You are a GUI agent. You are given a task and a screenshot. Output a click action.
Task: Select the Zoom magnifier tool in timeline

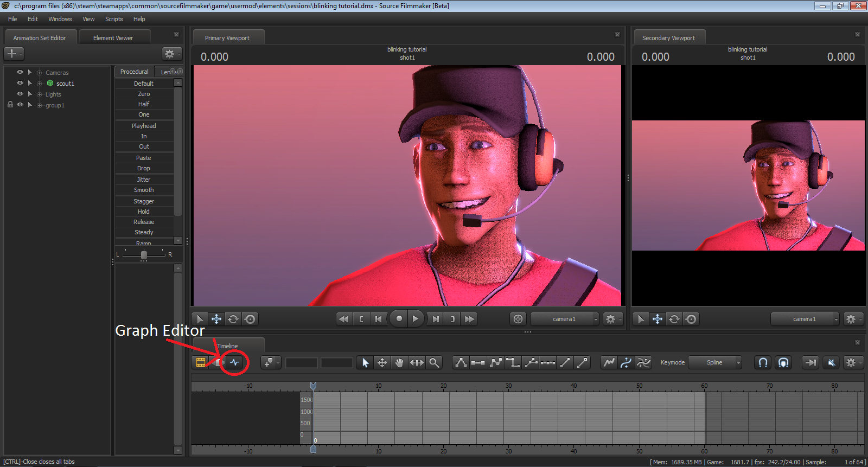434,362
